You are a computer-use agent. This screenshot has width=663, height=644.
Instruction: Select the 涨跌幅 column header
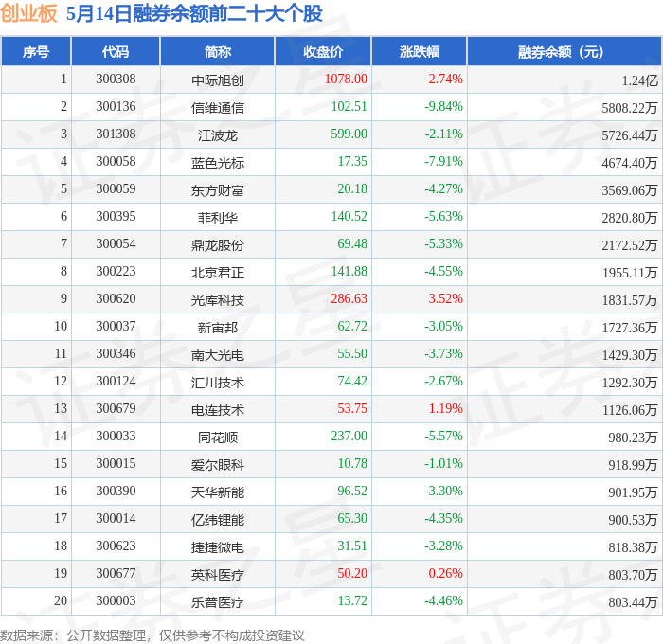(x=419, y=51)
